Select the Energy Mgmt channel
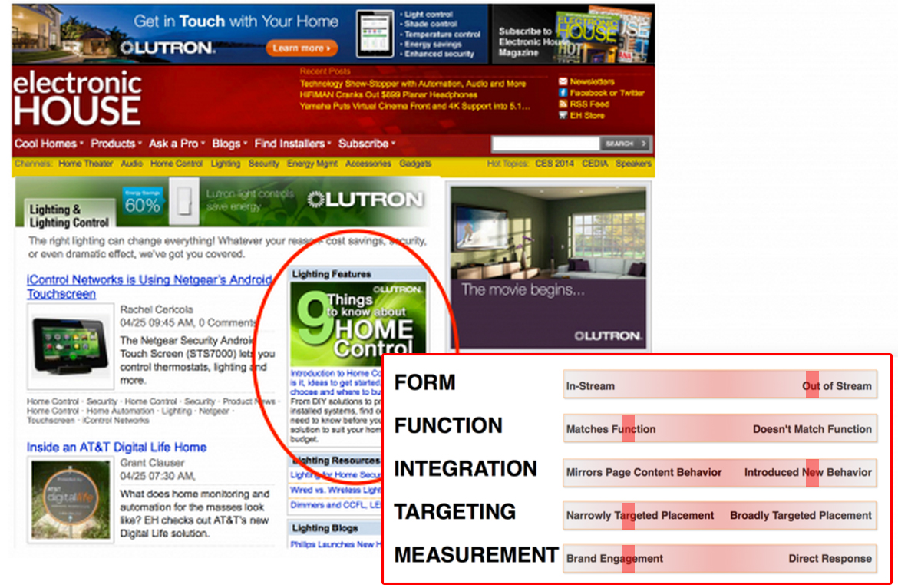The width and height of the screenshot is (898, 588). tap(312, 164)
